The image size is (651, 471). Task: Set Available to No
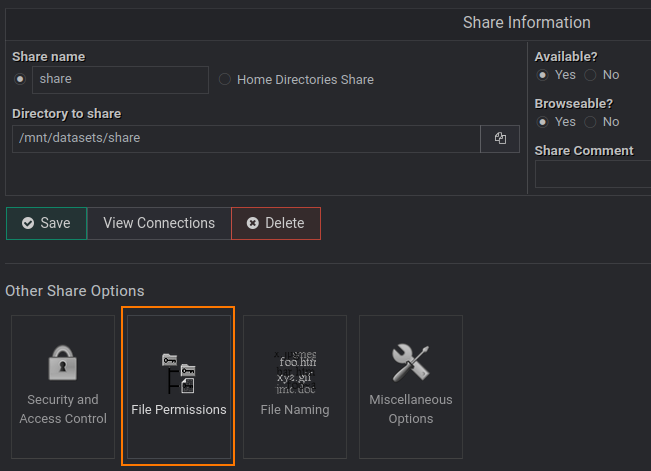click(590, 75)
